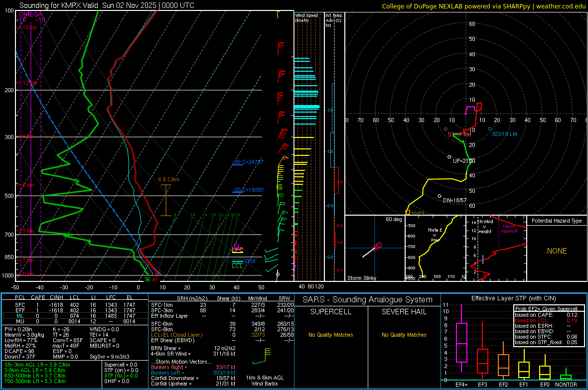This screenshot has height=390, width=588.
Task: Click the 'PW = 0.28in' value
Action: (x=18, y=329)
